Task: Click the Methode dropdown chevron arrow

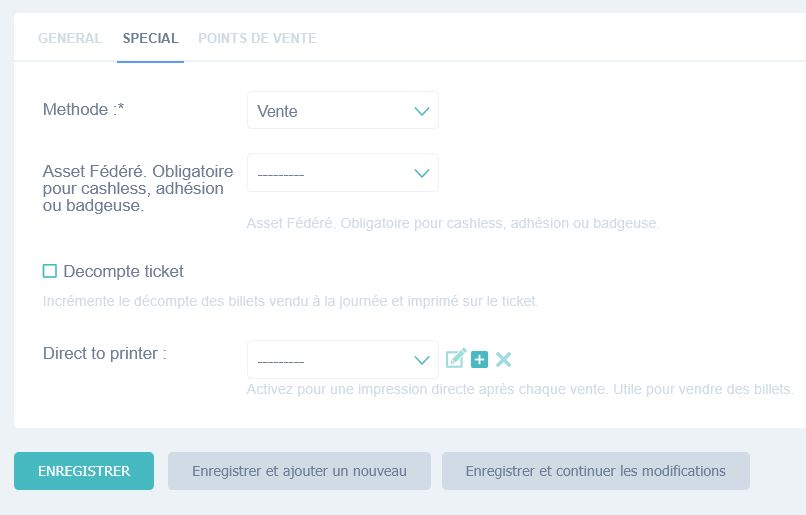Action: coord(421,111)
